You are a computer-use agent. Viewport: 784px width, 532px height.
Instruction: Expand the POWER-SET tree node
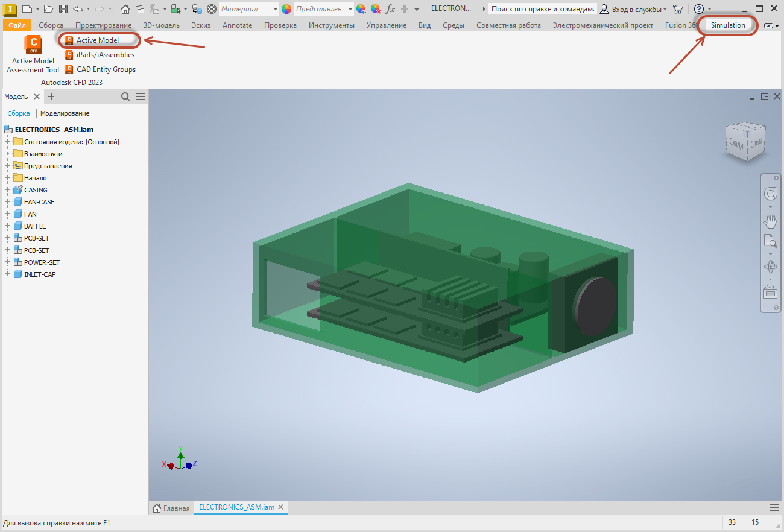click(7, 262)
